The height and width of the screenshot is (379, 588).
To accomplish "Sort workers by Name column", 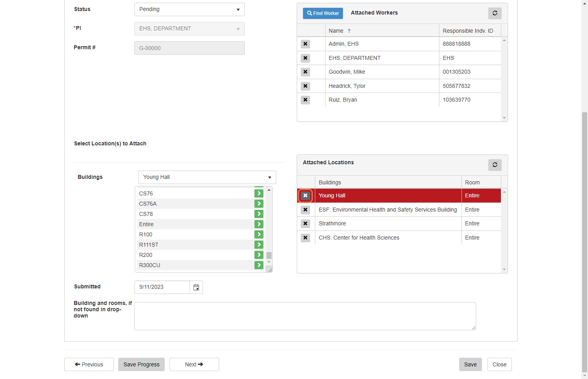I will point(382,31).
